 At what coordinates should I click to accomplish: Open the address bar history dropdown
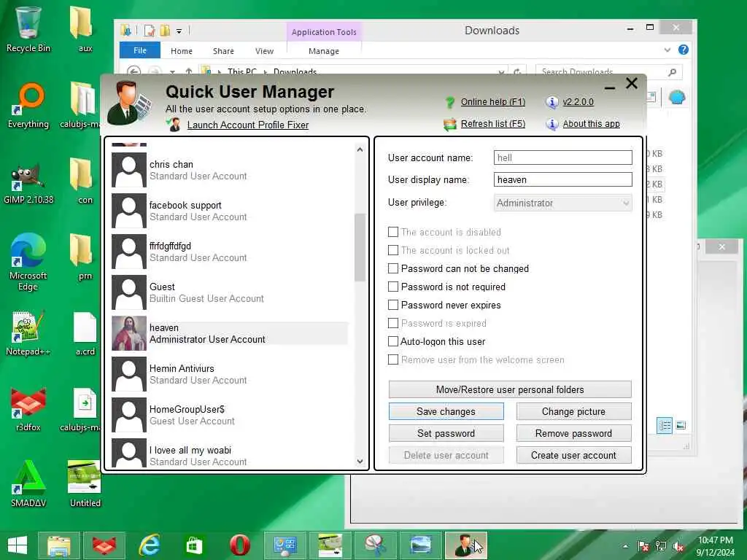click(x=501, y=72)
